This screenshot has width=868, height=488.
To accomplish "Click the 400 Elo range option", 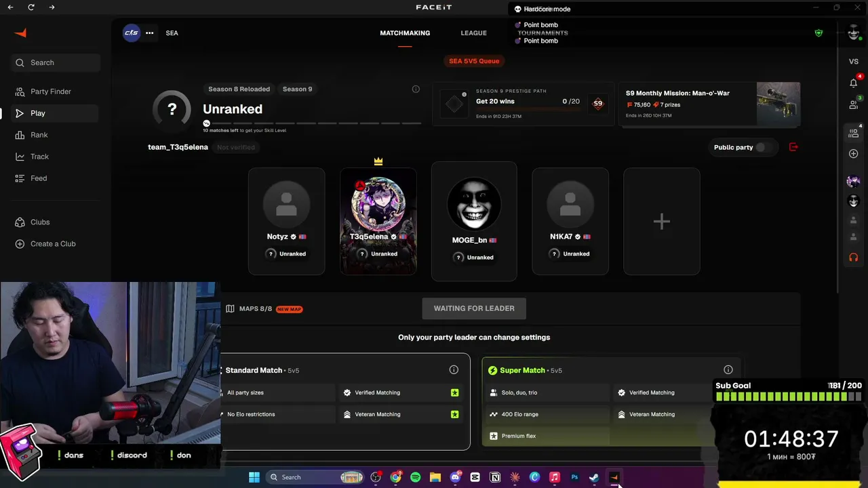I will pyautogui.click(x=548, y=414).
